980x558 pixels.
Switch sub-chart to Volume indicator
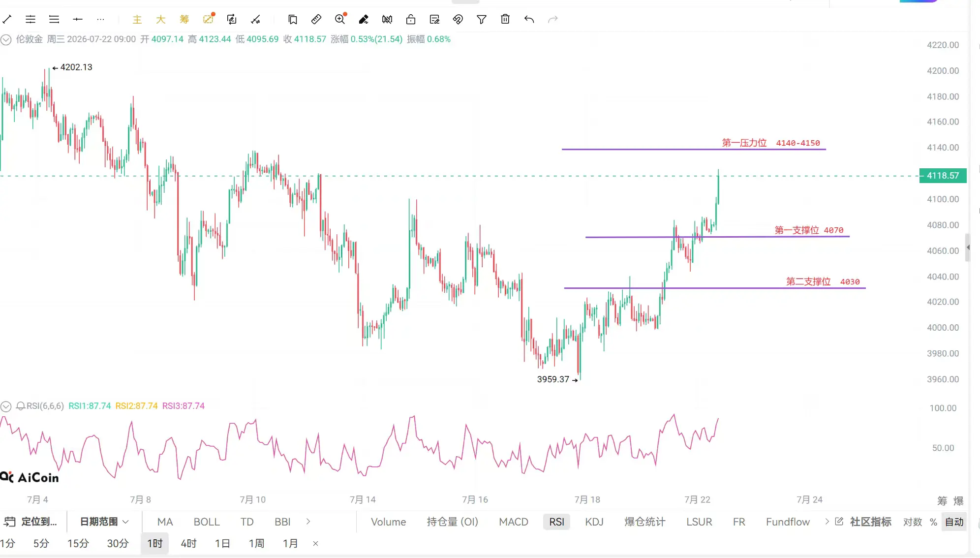(388, 522)
